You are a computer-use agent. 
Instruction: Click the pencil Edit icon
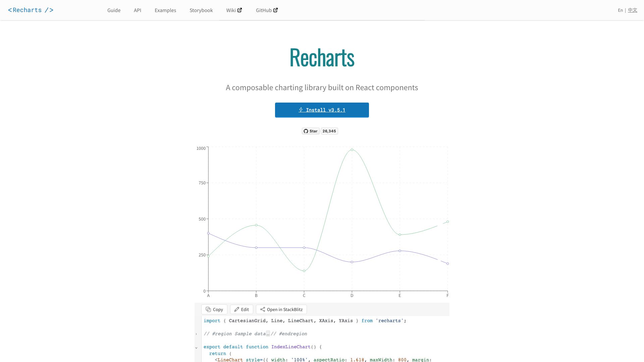point(237,309)
